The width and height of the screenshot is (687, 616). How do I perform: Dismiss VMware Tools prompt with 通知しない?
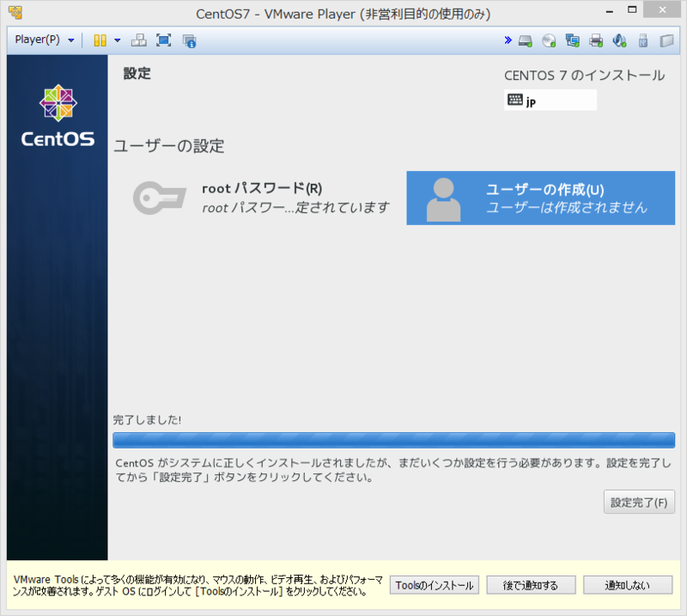coord(628,584)
